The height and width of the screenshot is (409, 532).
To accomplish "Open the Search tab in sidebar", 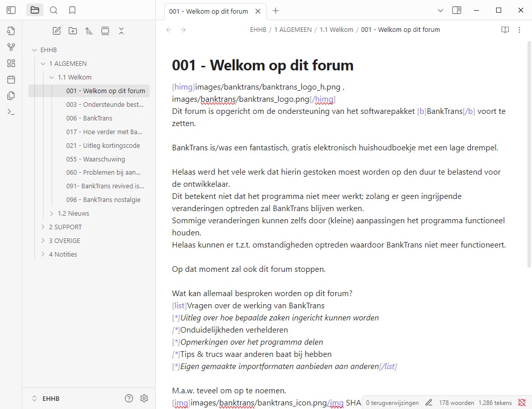I will [54, 10].
